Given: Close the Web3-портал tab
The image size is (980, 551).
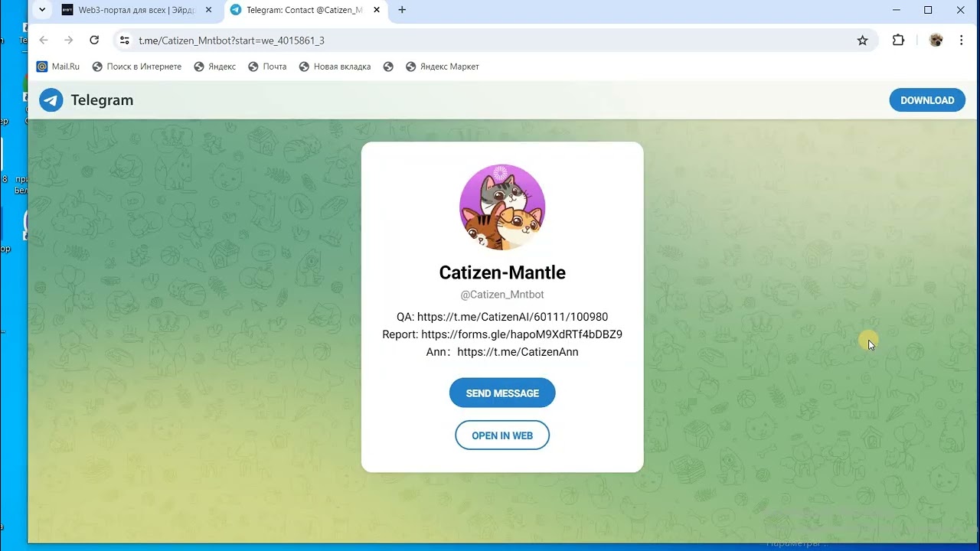Looking at the screenshot, I should [x=209, y=10].
